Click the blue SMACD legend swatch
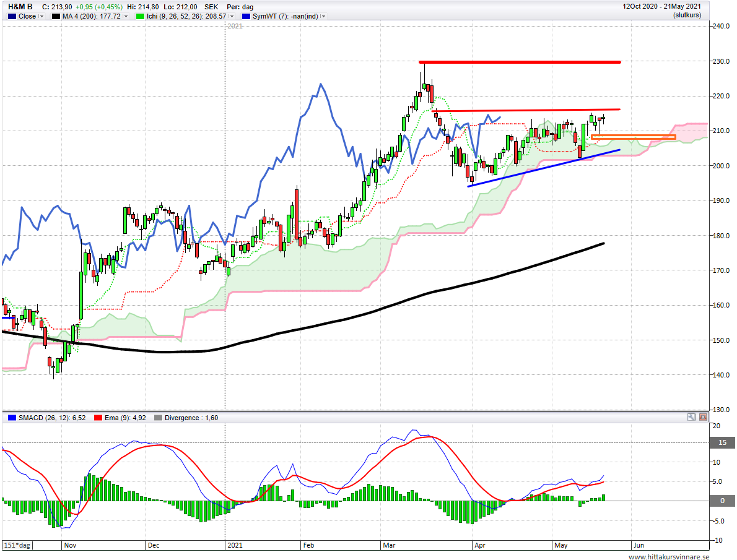This screenshot has width=737, height=560. click(x=12, y=418)
